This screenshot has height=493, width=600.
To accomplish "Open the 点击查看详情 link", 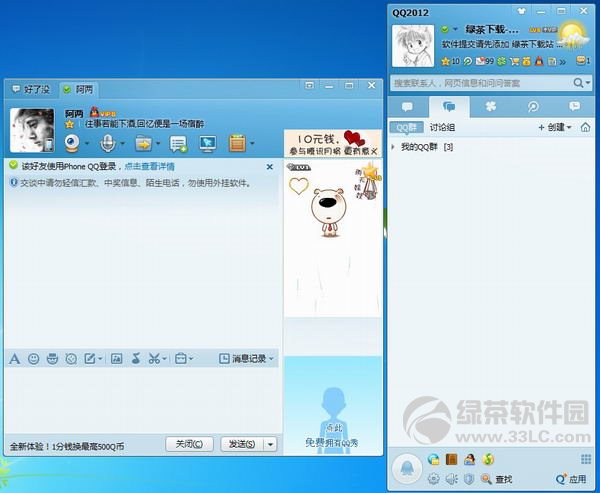I will 150,167.
